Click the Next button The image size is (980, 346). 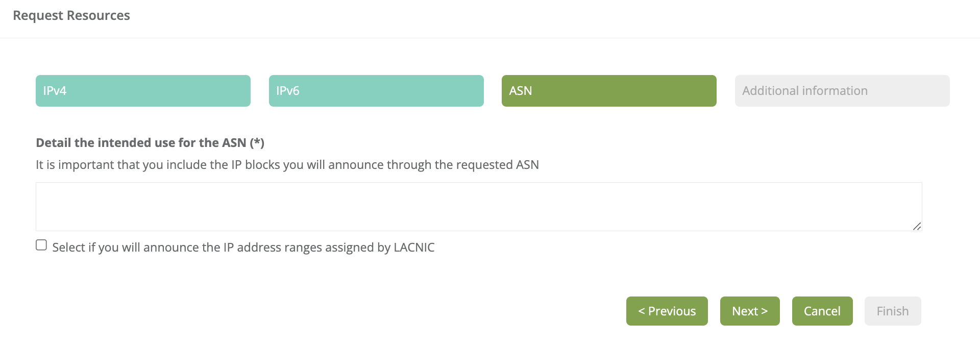(750, 311)
